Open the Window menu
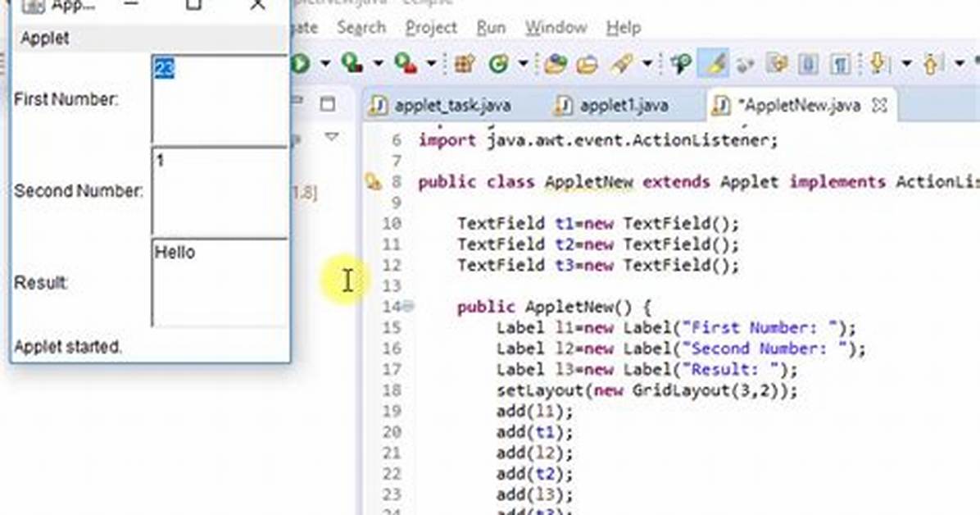Viewport: 980px width, 515px height. click(556, 28)
